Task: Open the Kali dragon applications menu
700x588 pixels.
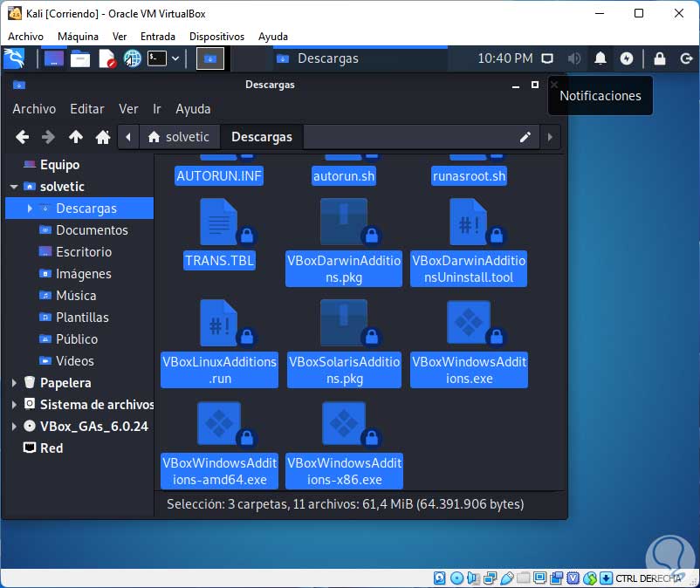Action: tap(14, 58)
